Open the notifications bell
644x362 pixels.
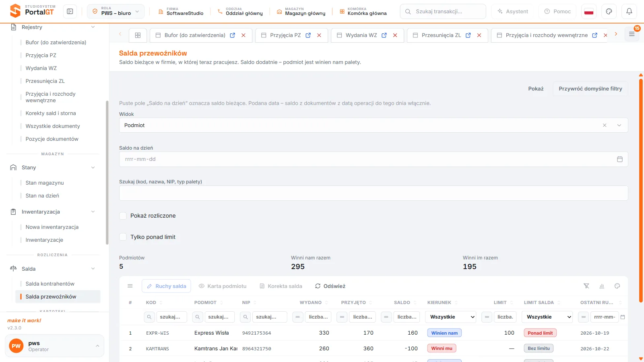pyautogui.click(x=629, y=12)
